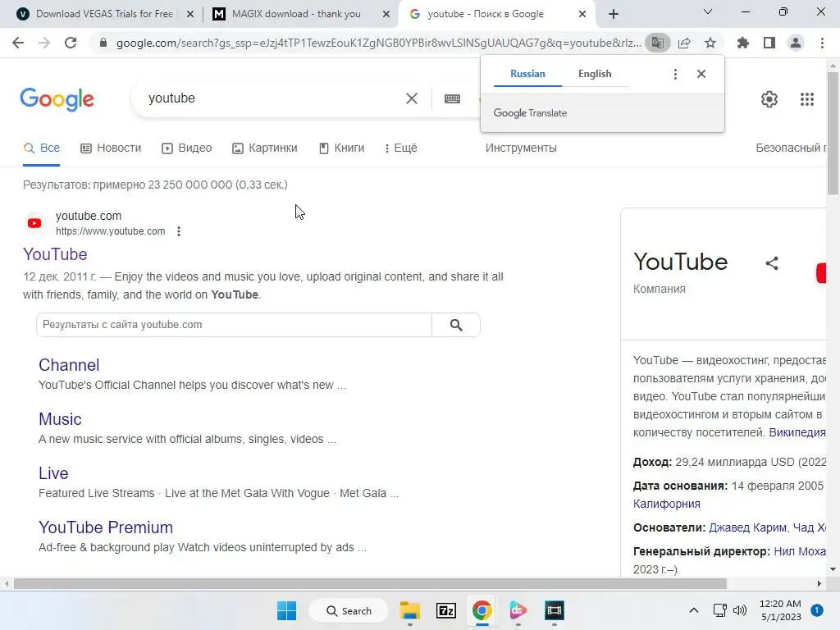
Task: Show hidden system tray icons
Action: 694,610
